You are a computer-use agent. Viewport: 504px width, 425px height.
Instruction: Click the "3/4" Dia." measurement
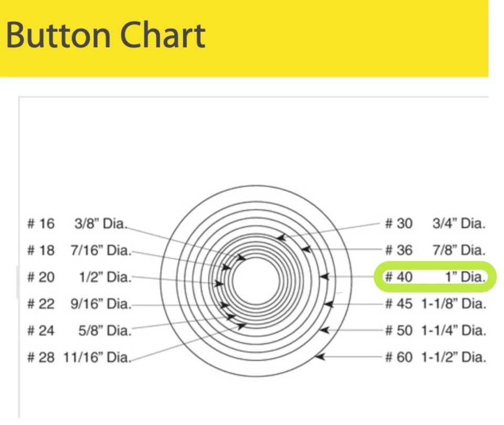[x=459, y=224]
